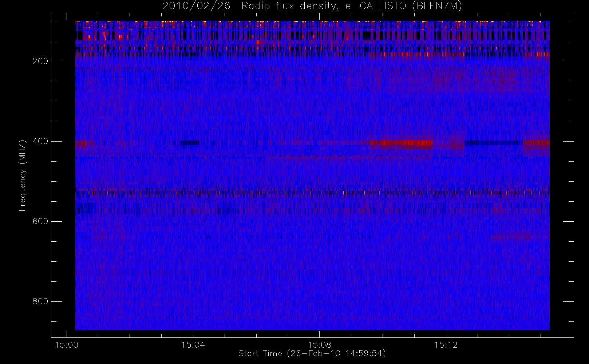Click the 800 frequency tick label
This screenshot has height=364, width=589.
[40, 301]
